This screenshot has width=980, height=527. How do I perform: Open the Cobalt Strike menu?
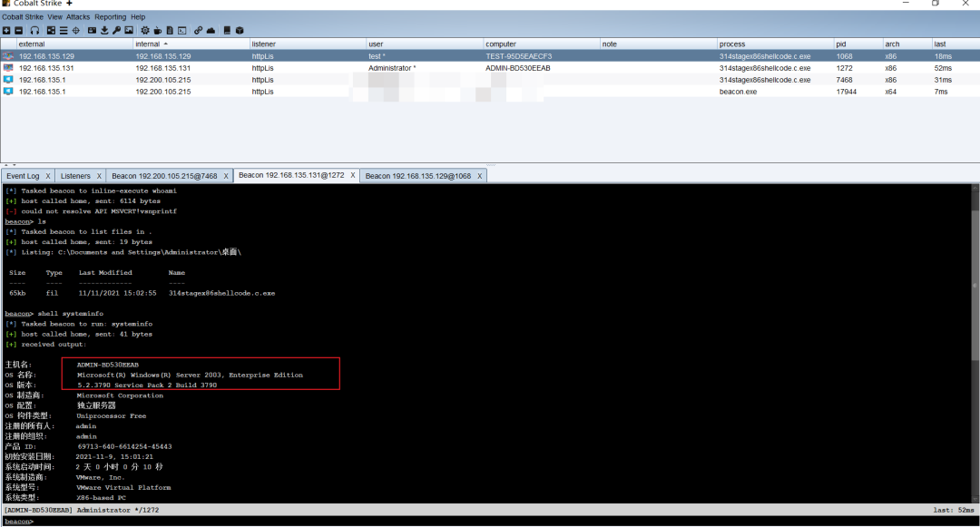[x=23, y=17]
